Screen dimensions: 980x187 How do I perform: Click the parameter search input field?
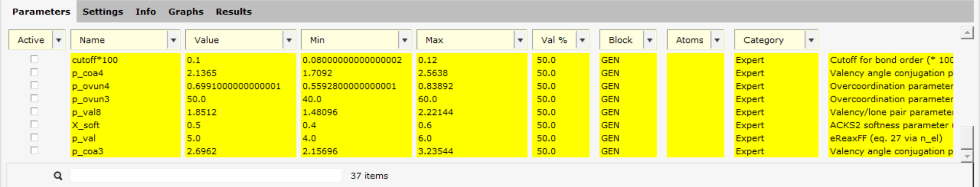point(206,175)
